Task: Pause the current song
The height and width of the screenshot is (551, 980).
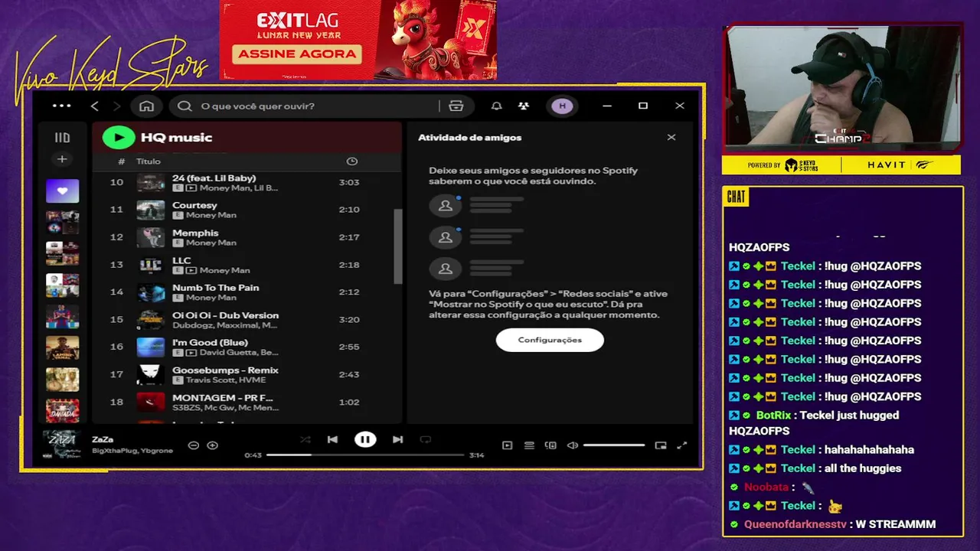Action: pyautogui.click(x=365, y=439)
